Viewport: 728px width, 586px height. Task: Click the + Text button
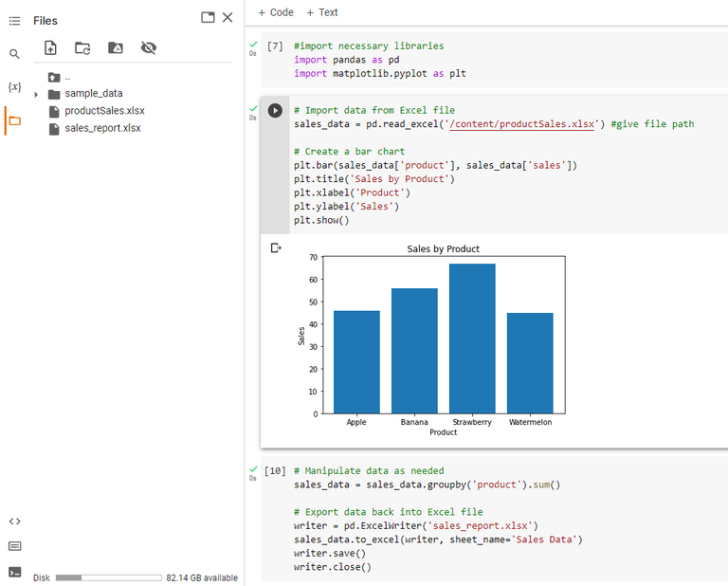point(322,12)
